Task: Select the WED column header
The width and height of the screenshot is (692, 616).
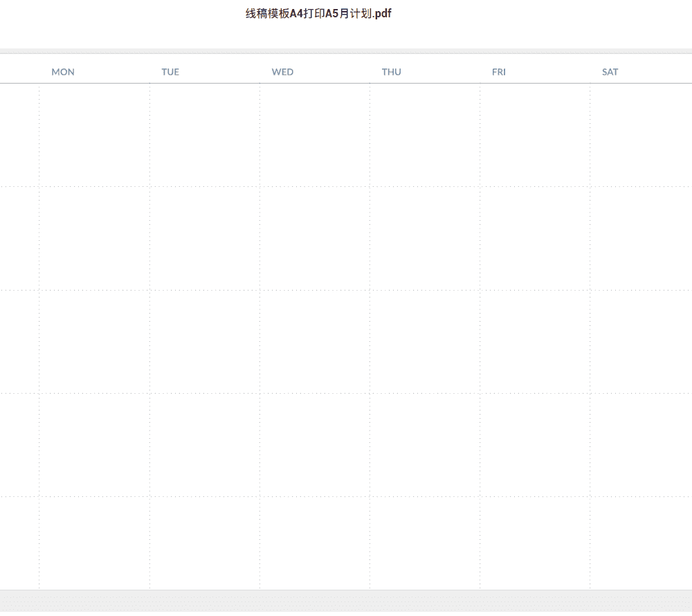Action: click(282, 72)
